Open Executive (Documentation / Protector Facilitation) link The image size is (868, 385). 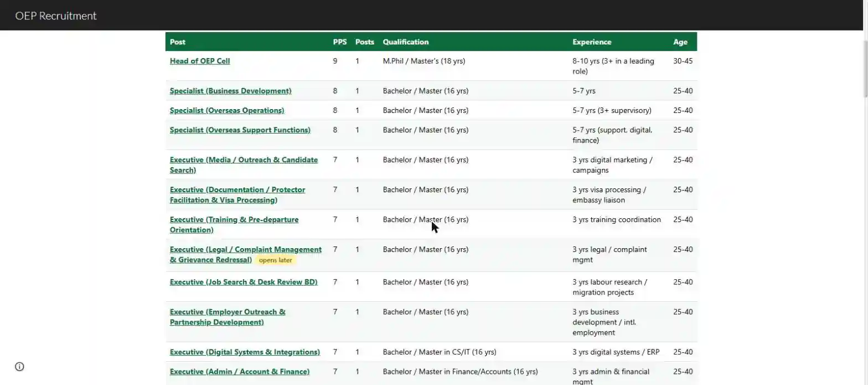coord(237,195)
